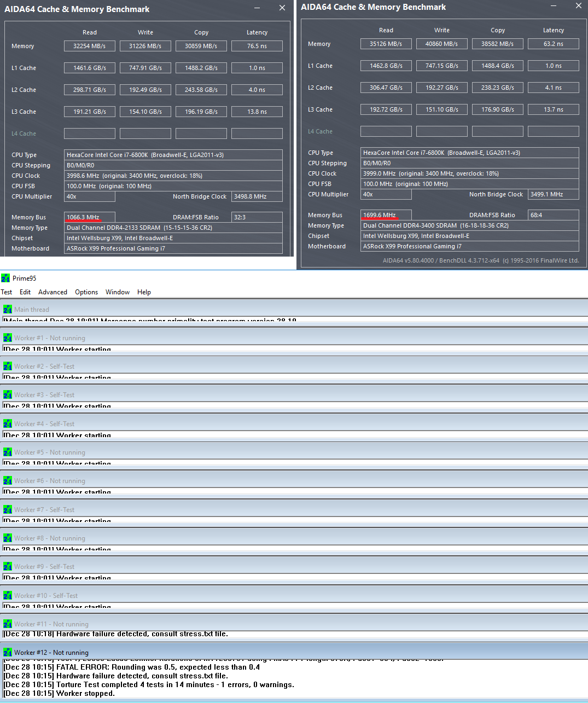Viewport: 588px width, 703px height.
Task: Click the Worker #1 window icon
Action: (8, 338)
